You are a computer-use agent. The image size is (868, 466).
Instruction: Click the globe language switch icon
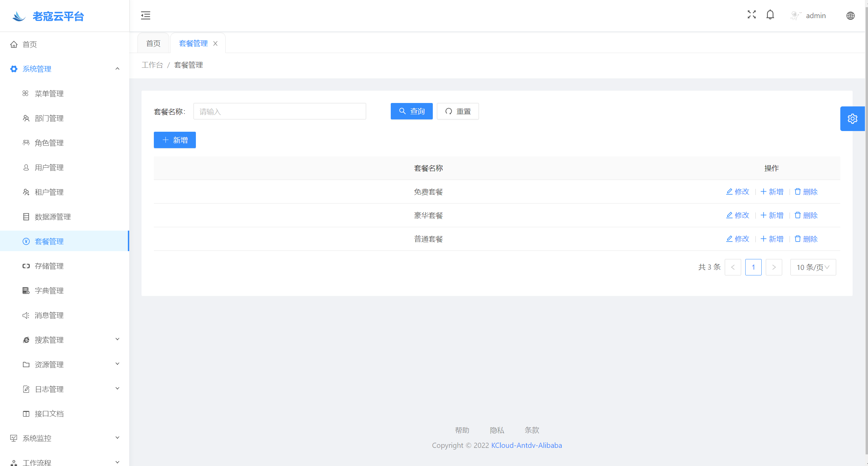click(x=850, y=16)
